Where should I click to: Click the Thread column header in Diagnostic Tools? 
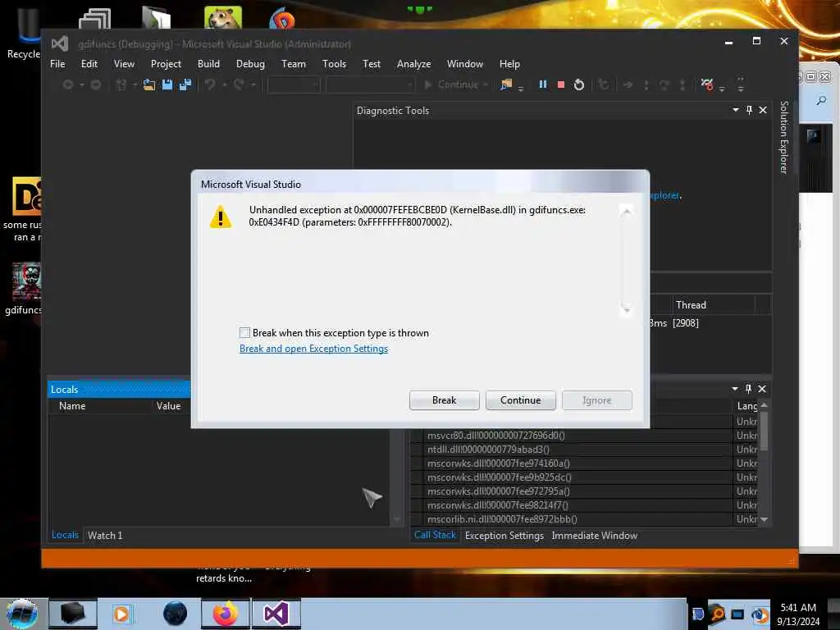point(713,305)
